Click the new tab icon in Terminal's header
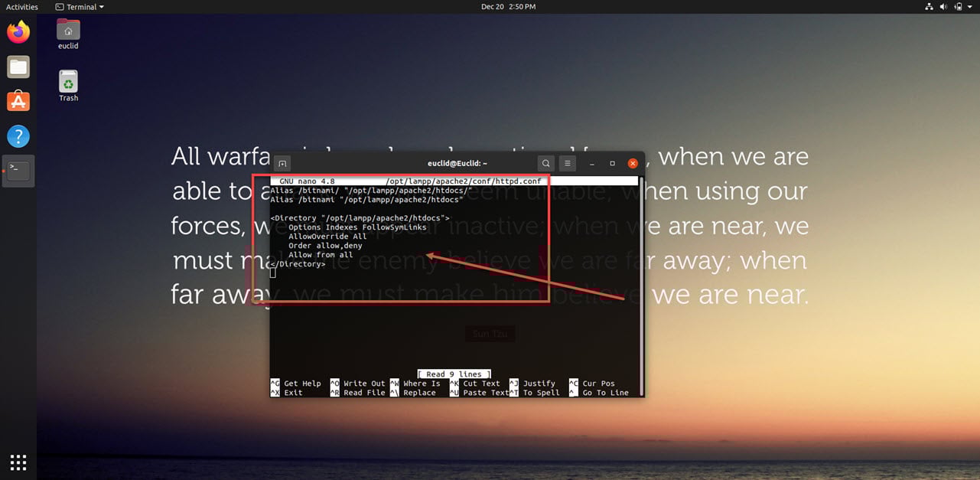The width and height of the screenshot is (980, 480). click(x=282, y=163)
